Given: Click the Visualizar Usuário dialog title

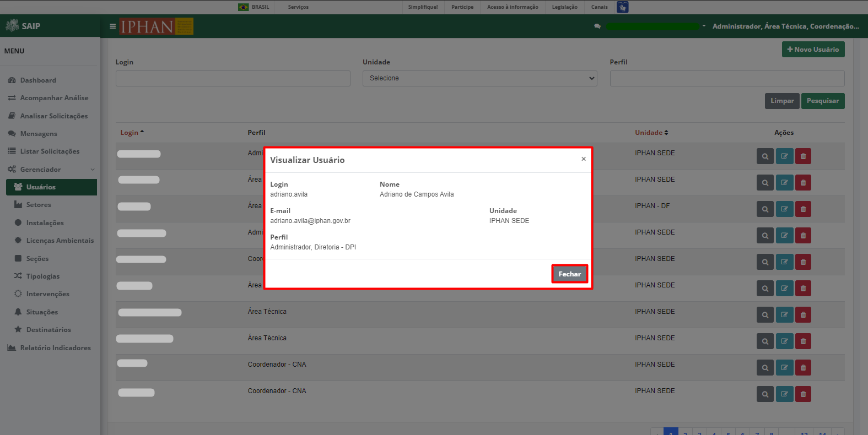Looking at the screenshot, I should click(x=308, y=160).
